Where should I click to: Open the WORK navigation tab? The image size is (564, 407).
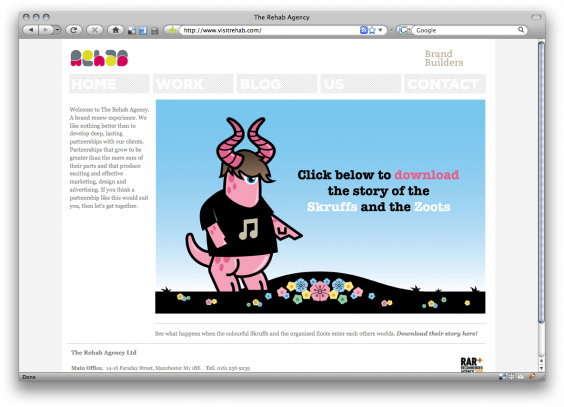pyautogui.click(x=193, y=84)
